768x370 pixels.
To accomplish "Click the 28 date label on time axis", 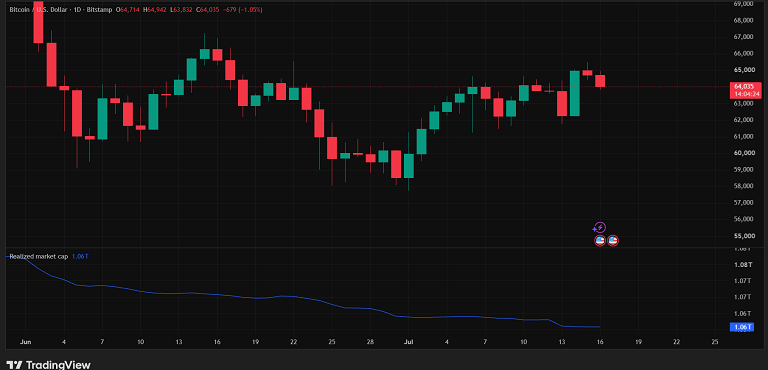I will point(370,342).
